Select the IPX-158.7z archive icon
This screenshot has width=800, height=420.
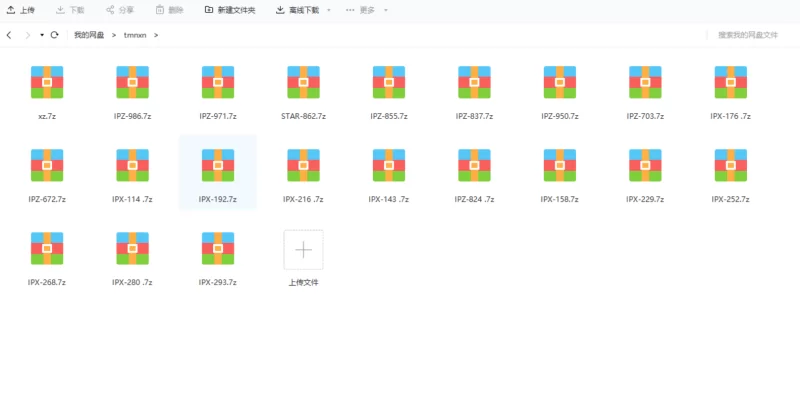tap(560, 165)
